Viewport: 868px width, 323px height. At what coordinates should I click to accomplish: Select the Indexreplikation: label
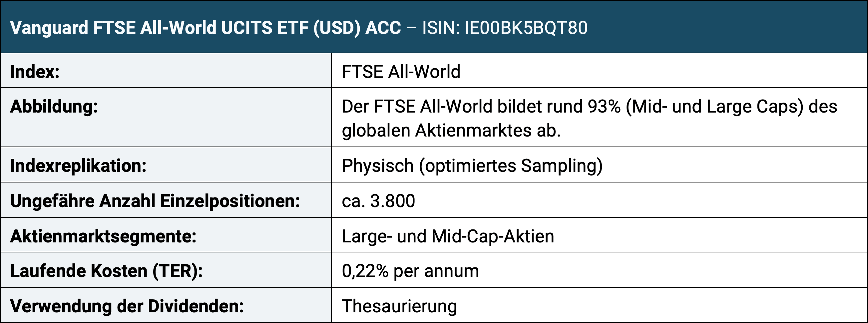coord(78,166)
